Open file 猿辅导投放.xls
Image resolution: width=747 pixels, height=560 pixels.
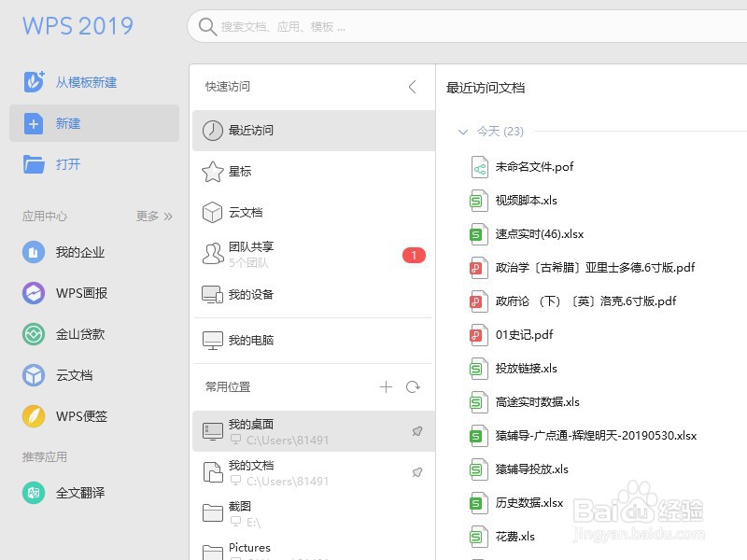pyautogui.click(x=519, y=469)
